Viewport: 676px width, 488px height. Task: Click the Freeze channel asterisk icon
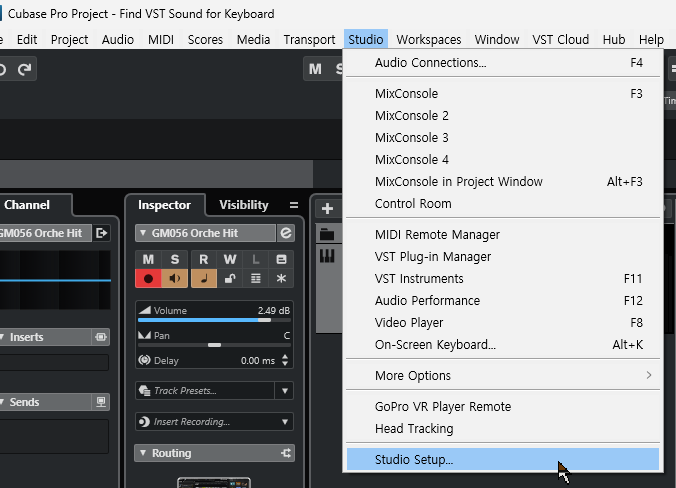click(281, 278)
